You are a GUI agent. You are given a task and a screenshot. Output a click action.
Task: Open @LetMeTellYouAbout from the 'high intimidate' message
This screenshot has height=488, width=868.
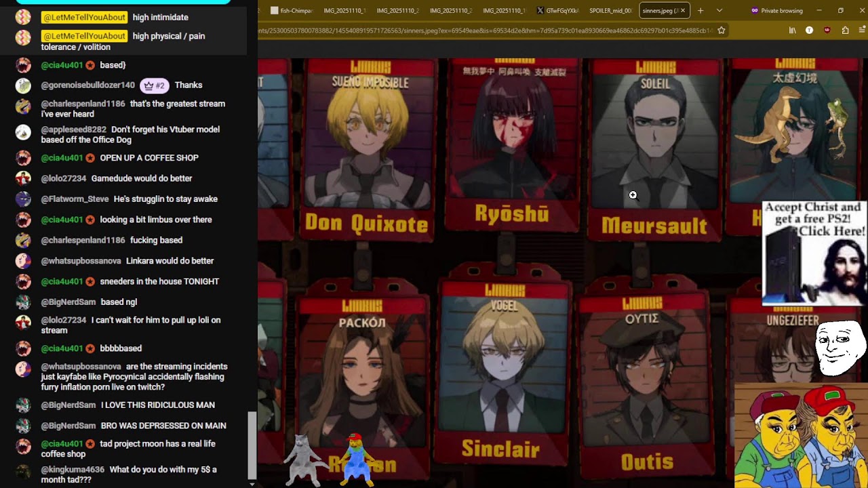point(84,17)
